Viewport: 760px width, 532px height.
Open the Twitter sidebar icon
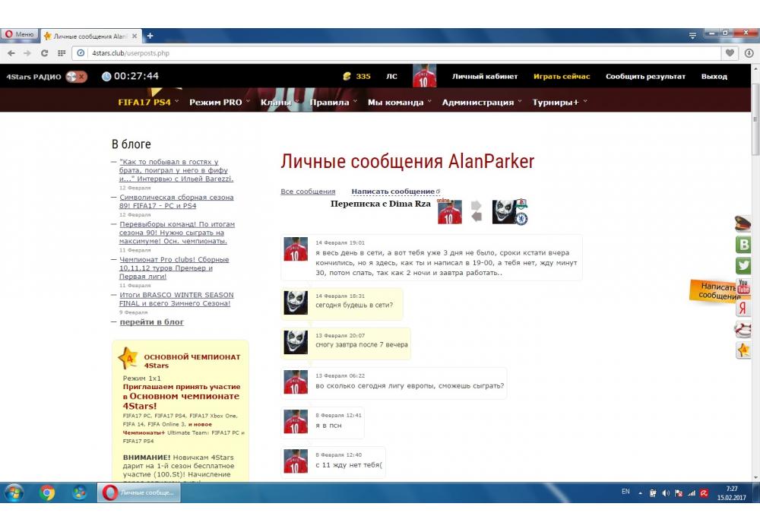pyautogui.click(x=743, y=266)
